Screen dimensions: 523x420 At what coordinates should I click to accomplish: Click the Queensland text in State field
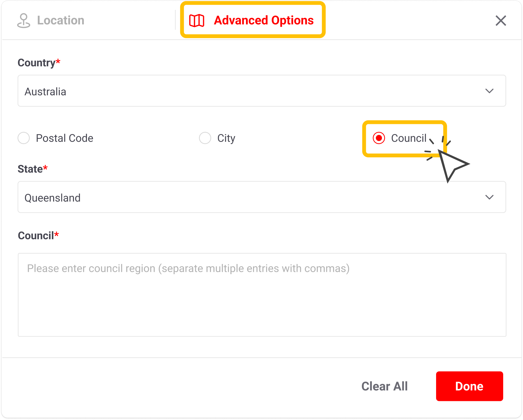tap(53, 198)
